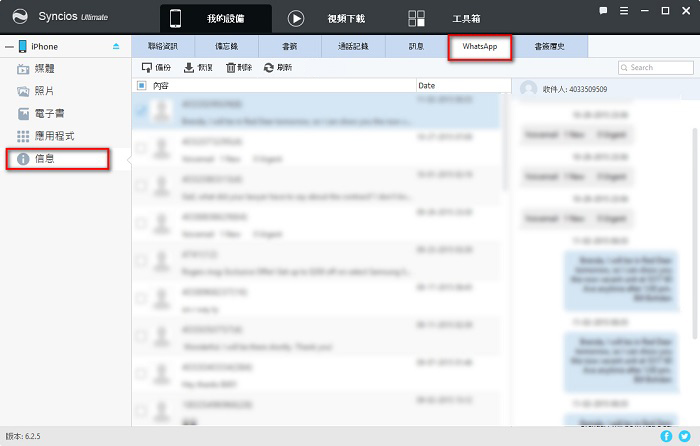Eject the iPhone device

coord(116,46)
